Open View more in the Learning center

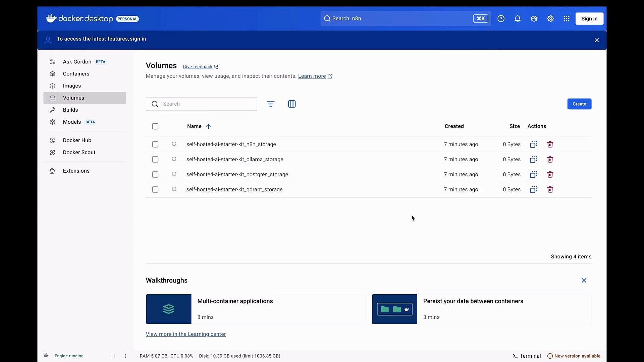point(186,334)
